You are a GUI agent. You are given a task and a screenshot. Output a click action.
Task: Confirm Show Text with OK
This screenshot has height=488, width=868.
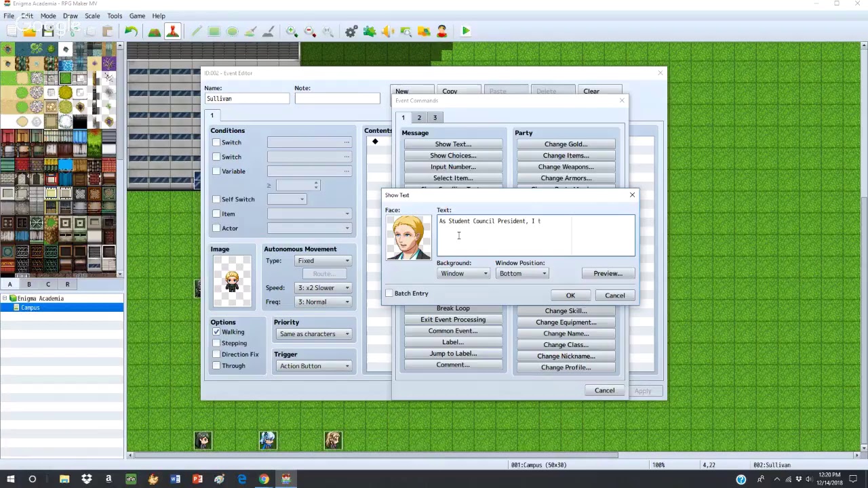tap(570, 296)
